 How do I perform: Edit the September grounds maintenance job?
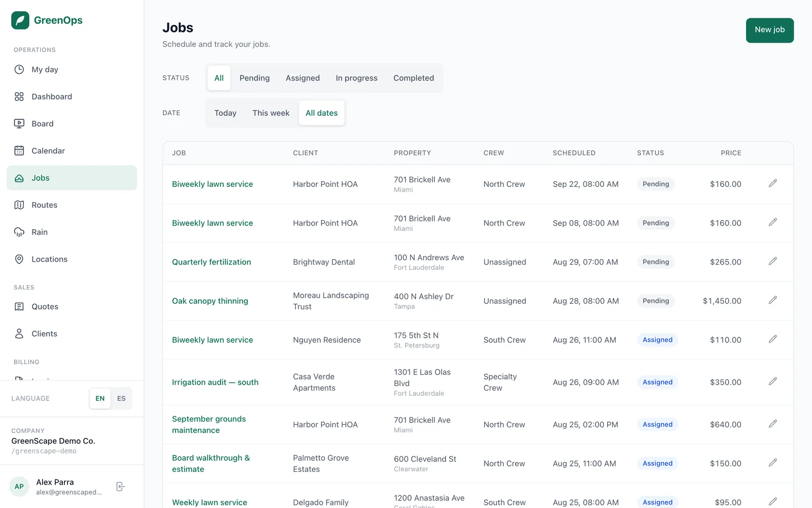tap(773, 424)
